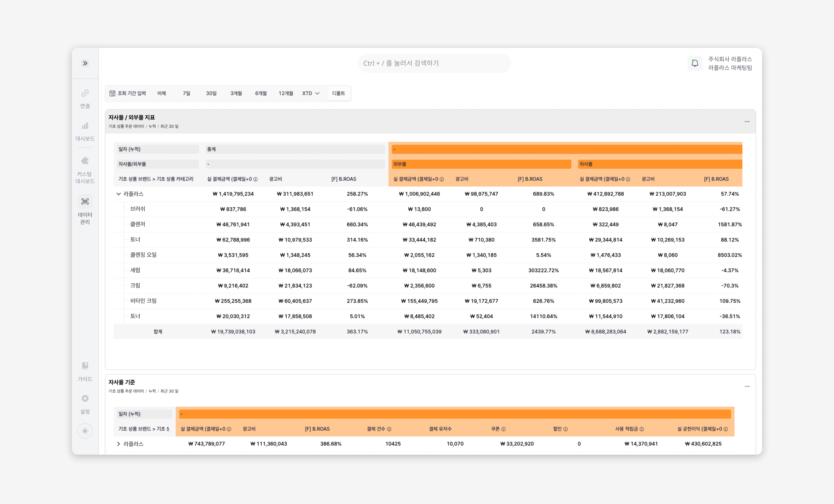Focus the Ctrl + / search field
Viewport: 834px width, 504px height.
click(434, 63)
